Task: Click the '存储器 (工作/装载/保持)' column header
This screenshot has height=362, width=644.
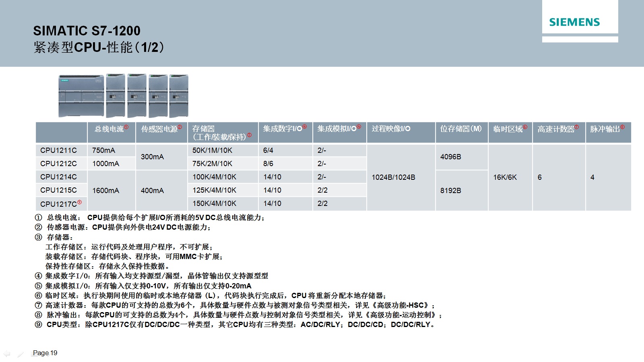Action: click(x=222, y=133)
